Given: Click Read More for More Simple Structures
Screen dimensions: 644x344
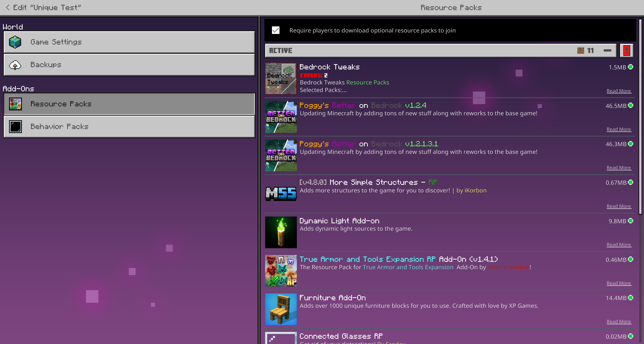Looking at the screenshot, I should [619, 206].
